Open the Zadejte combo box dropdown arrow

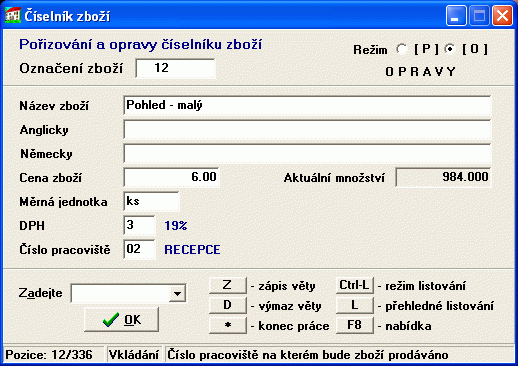[x=177, y=294]
